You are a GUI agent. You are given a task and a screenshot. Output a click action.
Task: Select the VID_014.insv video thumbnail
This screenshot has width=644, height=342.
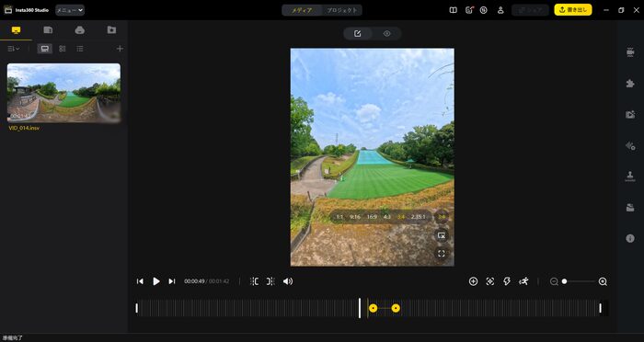(x=63, y=93)
